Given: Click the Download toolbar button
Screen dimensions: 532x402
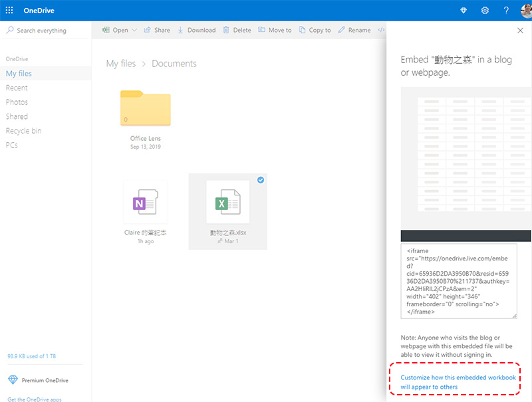Looking at the screenshot, I should [x=196, y=30].
